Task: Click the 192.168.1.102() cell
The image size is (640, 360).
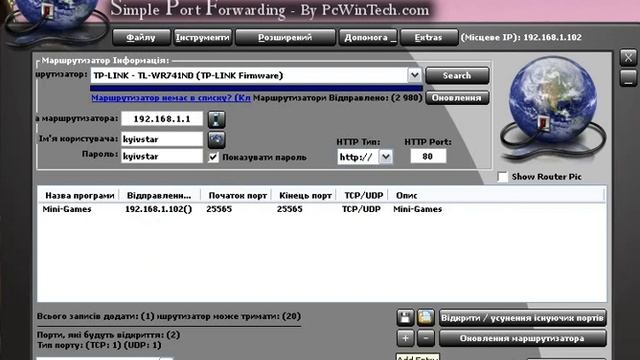Action: tap(158, 209)
